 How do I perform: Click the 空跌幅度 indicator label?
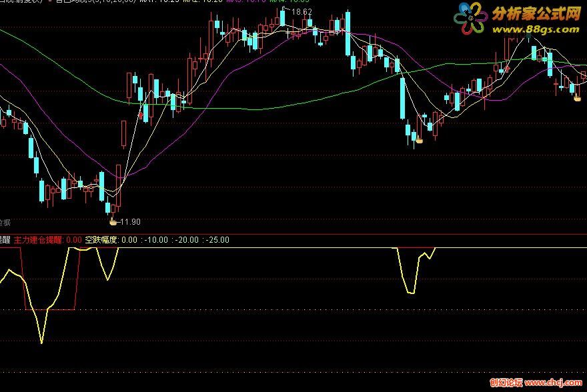101,240
